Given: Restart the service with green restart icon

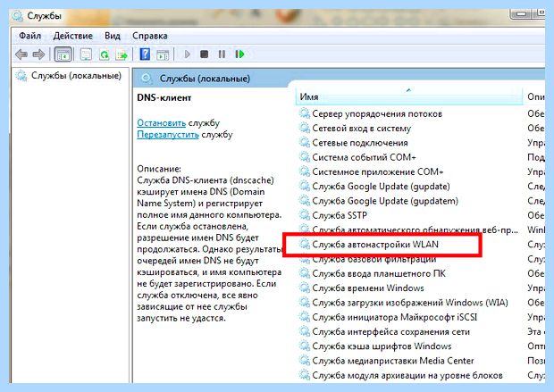Looking at the screenshot, I should click(239, 54).
